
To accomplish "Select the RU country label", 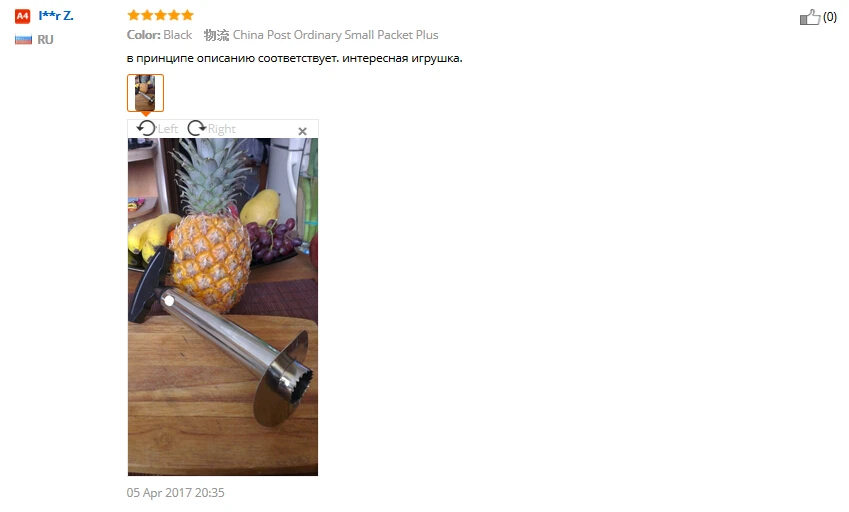I will coord(45,40).
